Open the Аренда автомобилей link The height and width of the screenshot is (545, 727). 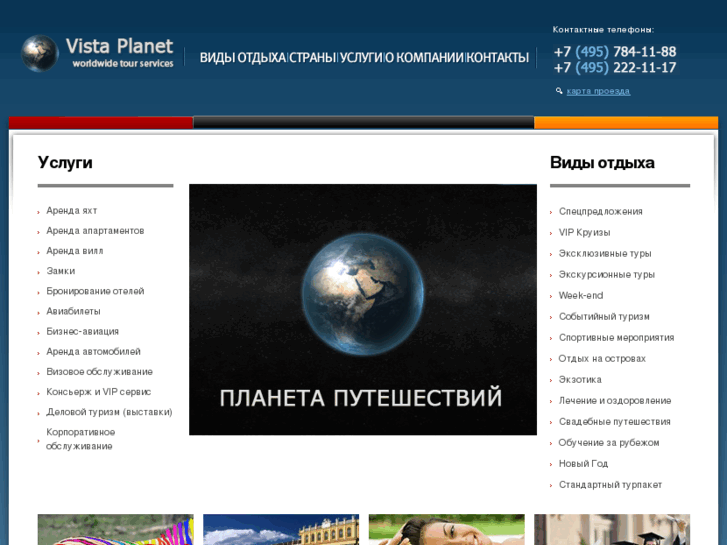[93, 352]
